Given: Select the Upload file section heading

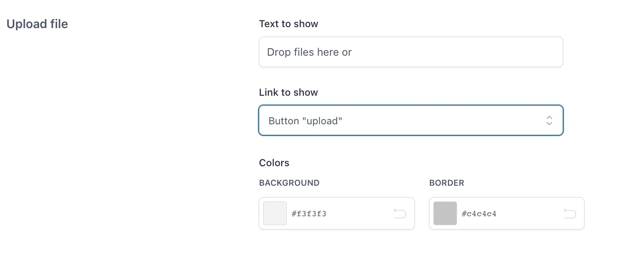Looking at the screenshot, I should (37, 24).
